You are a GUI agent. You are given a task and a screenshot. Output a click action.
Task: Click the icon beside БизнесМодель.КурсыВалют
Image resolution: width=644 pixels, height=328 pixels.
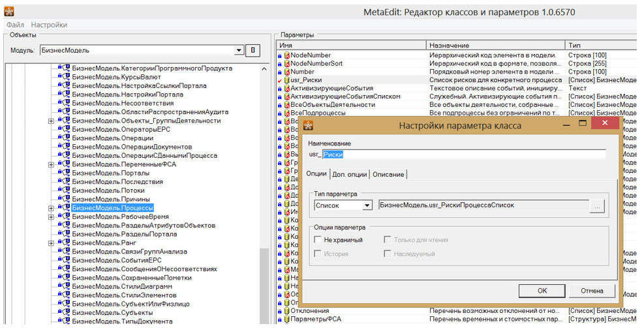point(65,76)
